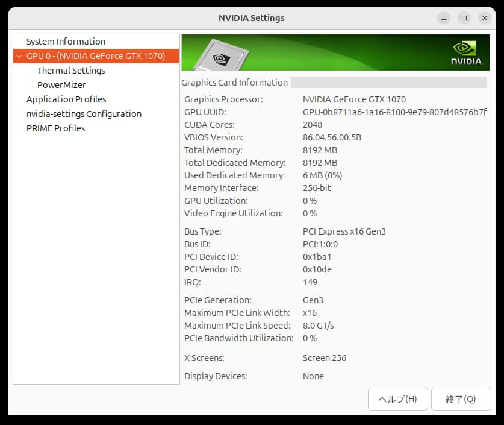The image size is (504, 425).
Task: Click the Bus Type: label
Action: coord(202,231)
